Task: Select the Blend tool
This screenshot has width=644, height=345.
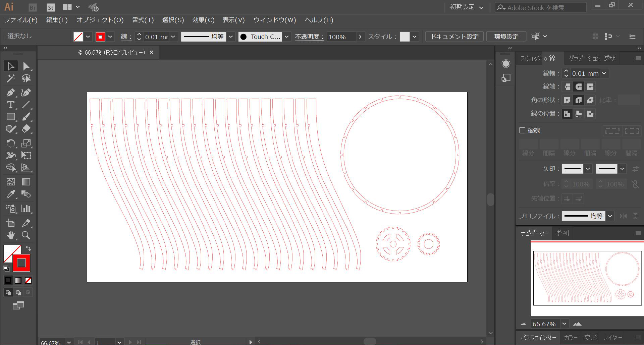Action: [x=26, y=194]
